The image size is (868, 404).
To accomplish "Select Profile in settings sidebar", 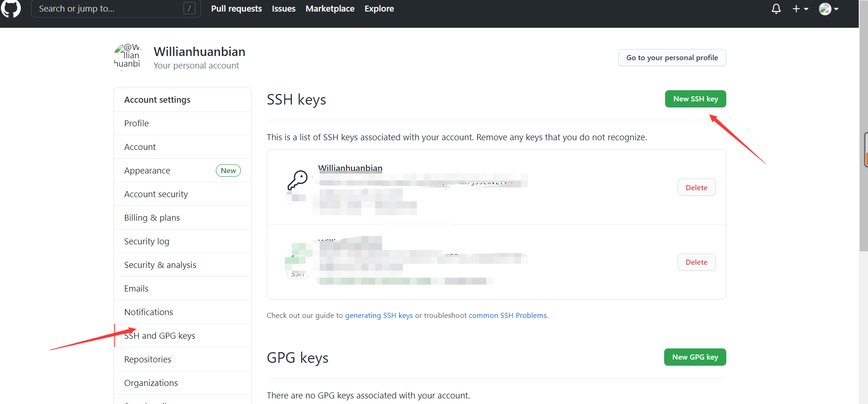I will tap(182, 124).
